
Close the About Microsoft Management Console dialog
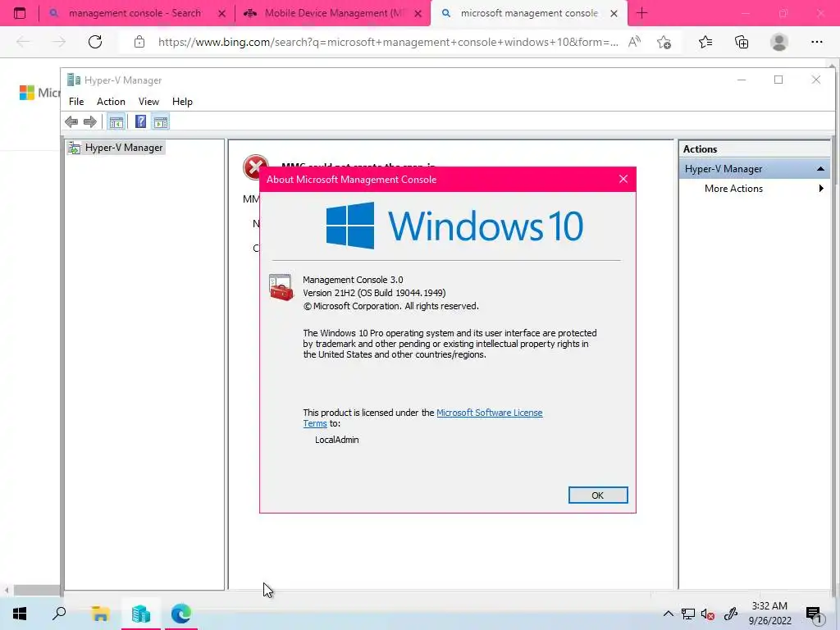pyautogui.click(x=623, y=180)
